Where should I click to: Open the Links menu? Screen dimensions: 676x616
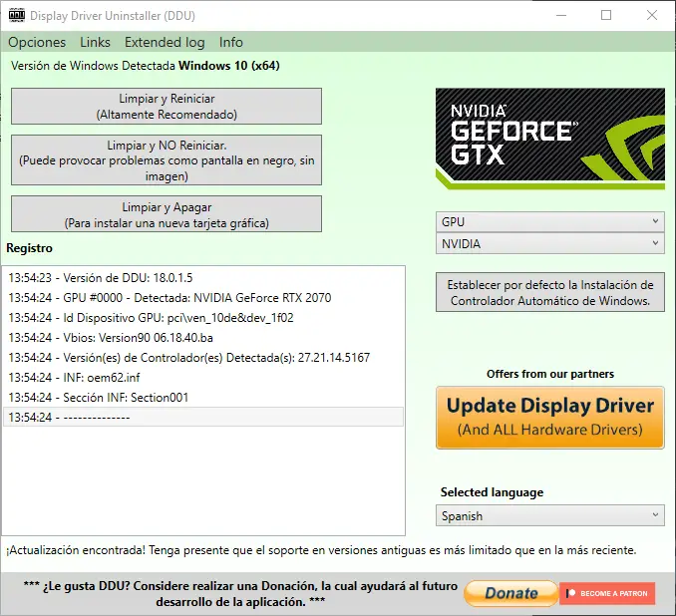pyautogui.click(x=96, y=42)
